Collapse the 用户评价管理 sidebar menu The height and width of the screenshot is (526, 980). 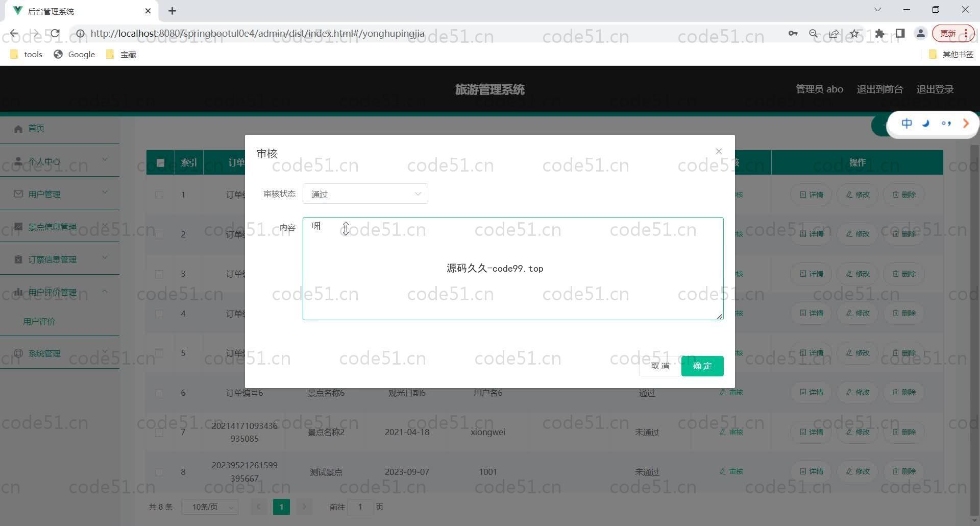tap(60, 292)
